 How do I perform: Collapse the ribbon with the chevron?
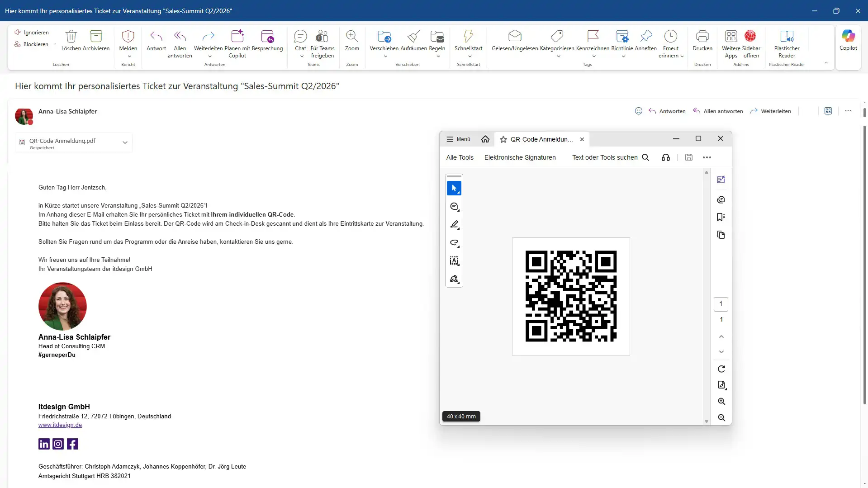coord(826,63)
